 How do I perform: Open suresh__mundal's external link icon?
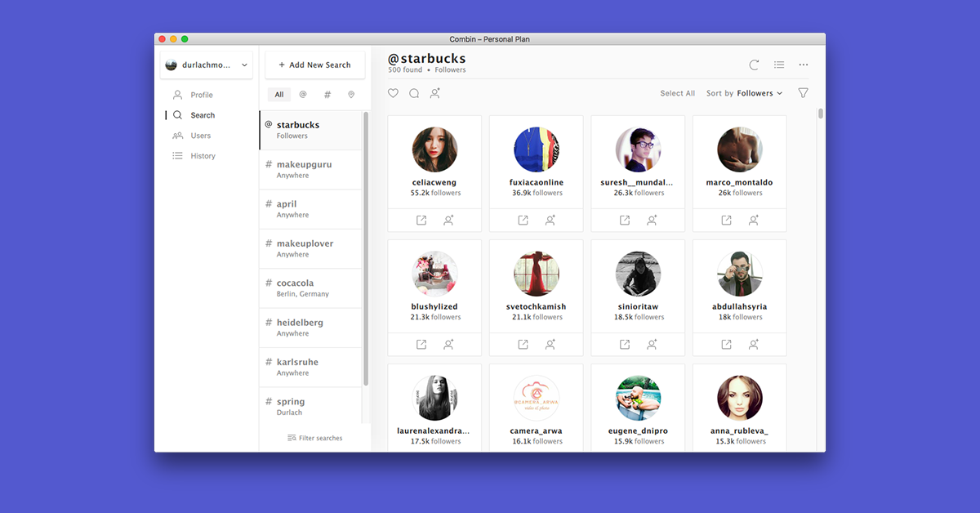[625, 220]
